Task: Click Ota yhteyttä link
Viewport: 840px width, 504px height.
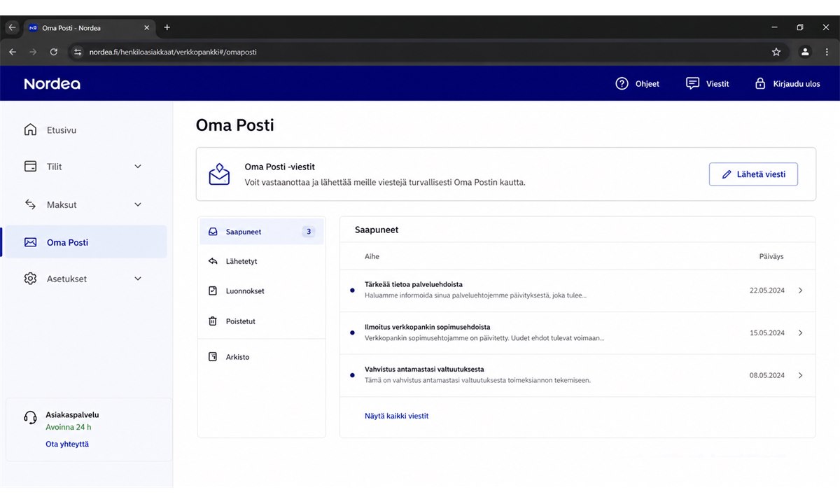Action: 67,444
